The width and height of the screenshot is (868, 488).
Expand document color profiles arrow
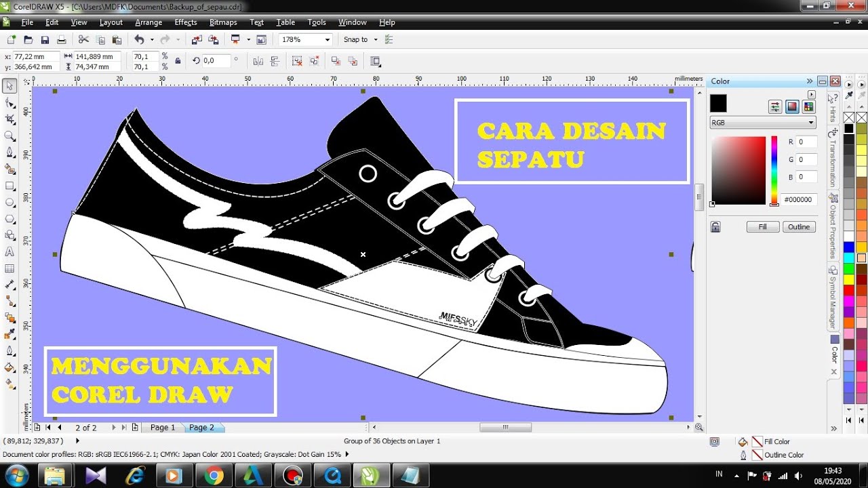click(347, 455)
